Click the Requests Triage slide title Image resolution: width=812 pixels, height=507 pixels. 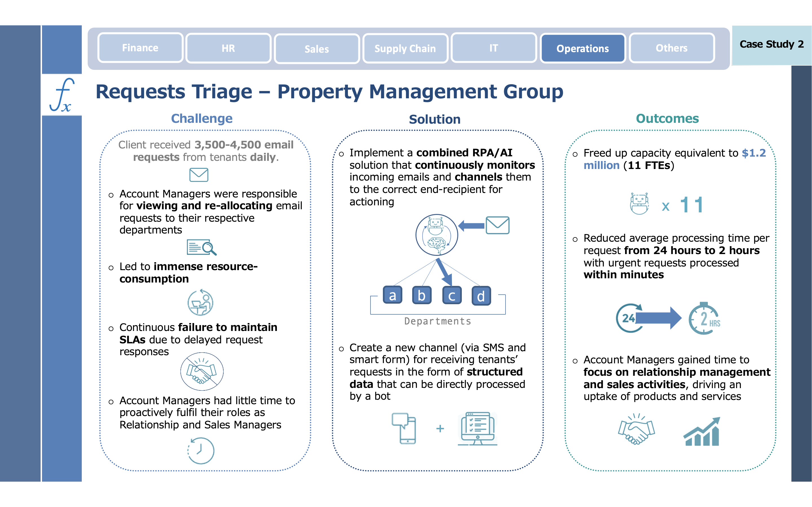pyautogui.click(x=329, y=92)
